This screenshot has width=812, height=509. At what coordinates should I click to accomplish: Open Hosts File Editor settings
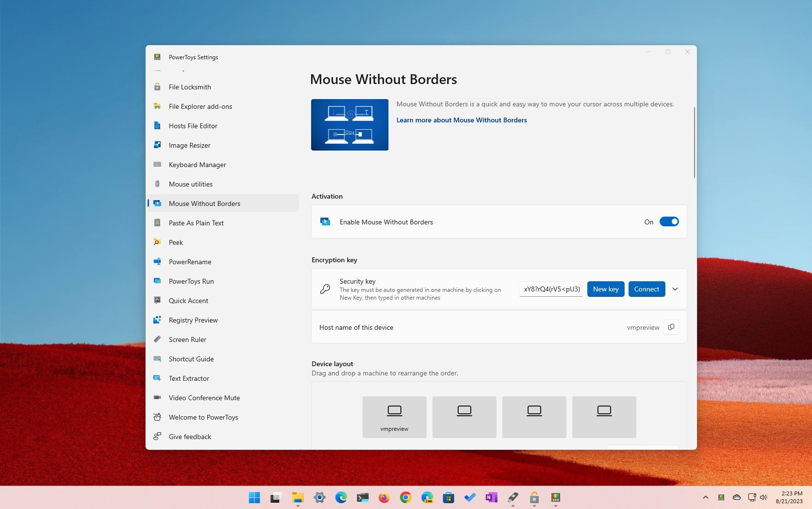[193, 126]
